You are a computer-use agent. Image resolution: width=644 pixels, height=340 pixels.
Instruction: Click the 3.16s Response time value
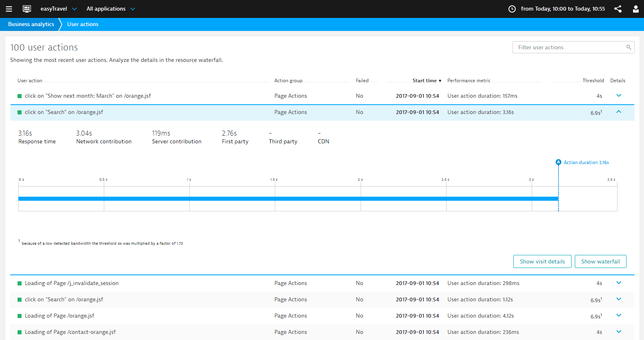click(x=25, y=134)
